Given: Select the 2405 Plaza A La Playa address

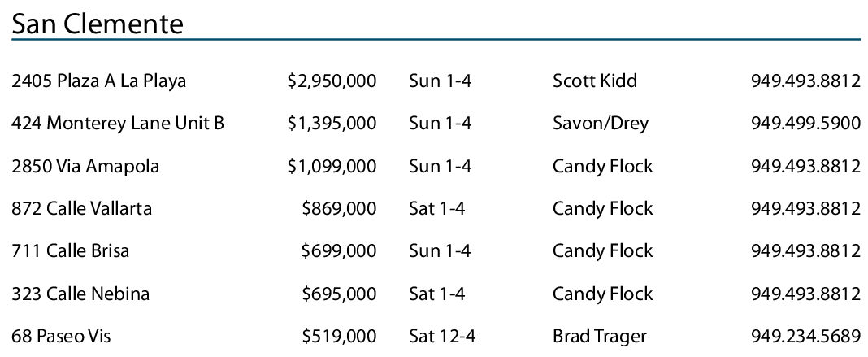Looking at the screenshot, I should coord(99,81).
